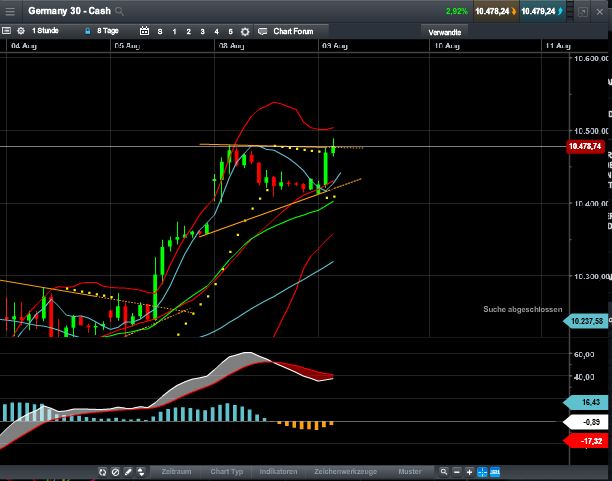The height and width of the screenshot is (481, 612).
Task: Select layout preset 1
Action: point(174,32)
